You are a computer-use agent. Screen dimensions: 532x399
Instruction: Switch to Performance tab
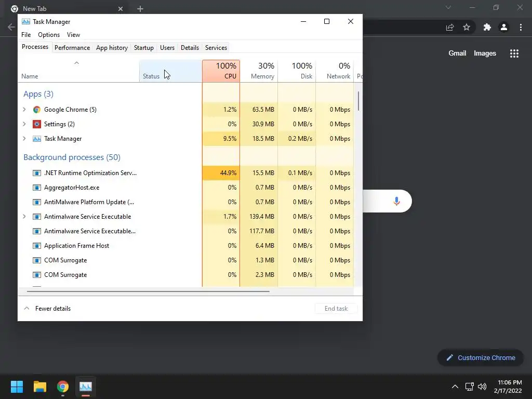coord(72,48)
